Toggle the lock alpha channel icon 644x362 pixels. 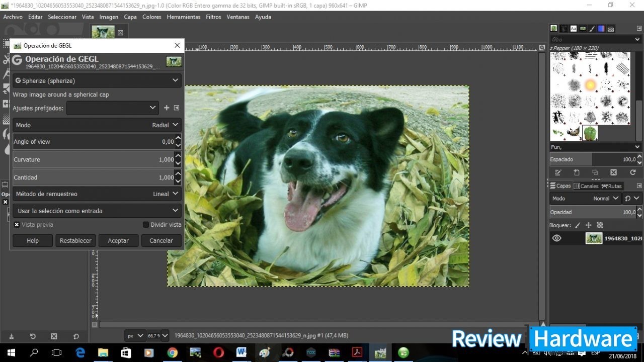coord(600,225)
